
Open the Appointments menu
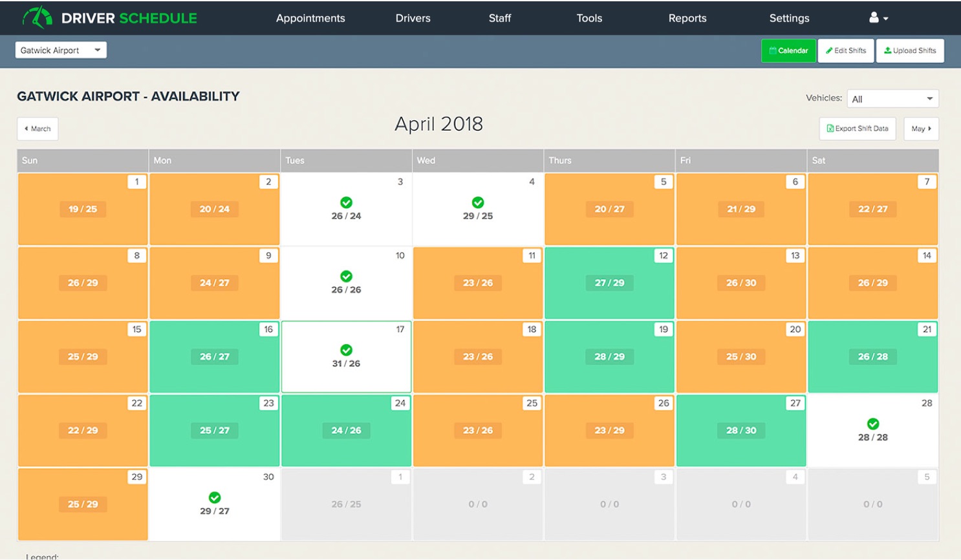(310, 18)
